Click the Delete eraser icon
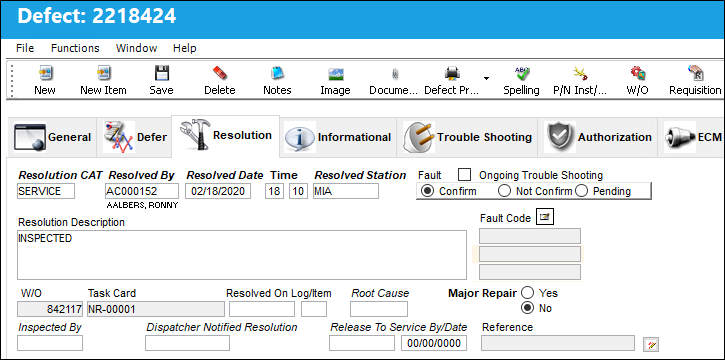The image size is (725, 360). tap(220, 73)
